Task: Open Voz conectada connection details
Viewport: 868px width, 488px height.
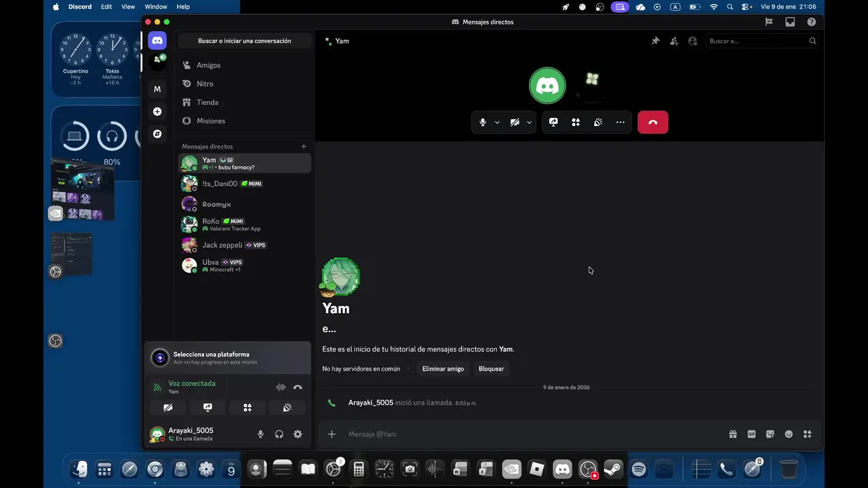Action: [192, 384]
